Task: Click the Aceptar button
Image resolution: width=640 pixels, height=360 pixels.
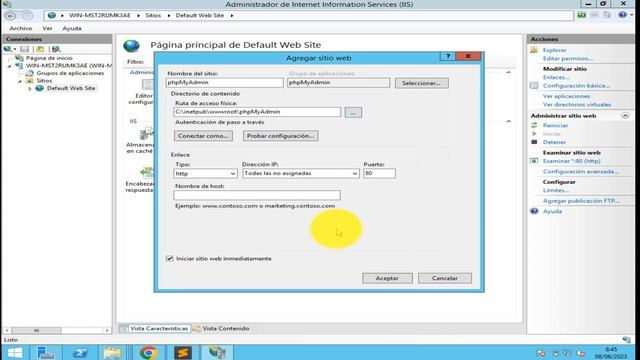Action: pos(387,278)
